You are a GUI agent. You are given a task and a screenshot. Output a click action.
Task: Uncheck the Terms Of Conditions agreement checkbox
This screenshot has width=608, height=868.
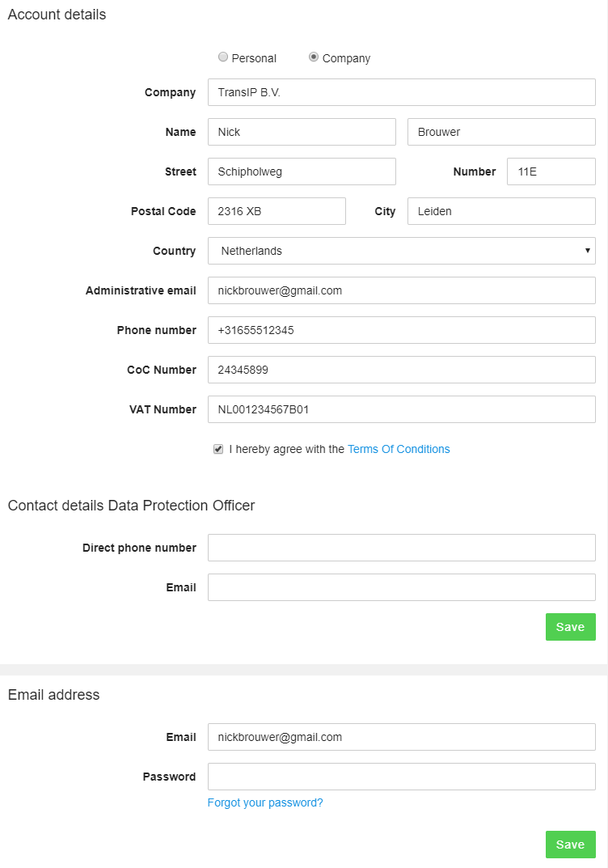218,449
